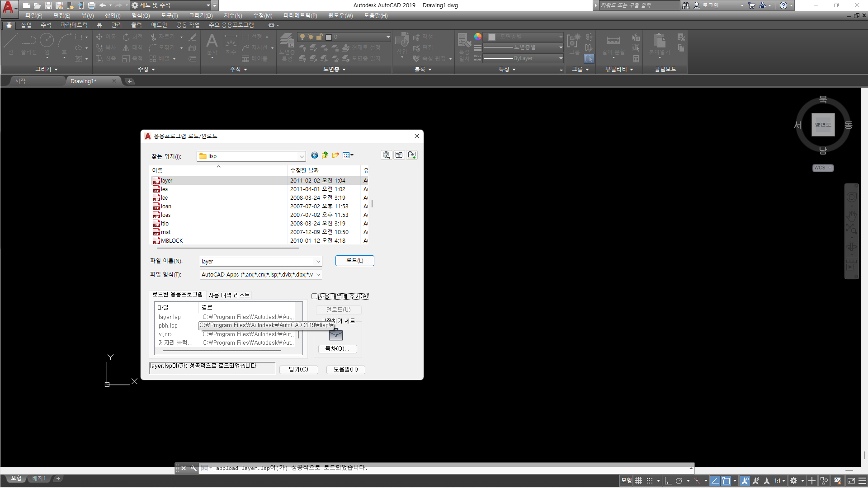This screenshot has width=868, height=488.
Task: Select the MBLOCK file in list
Action: (172, 241)
